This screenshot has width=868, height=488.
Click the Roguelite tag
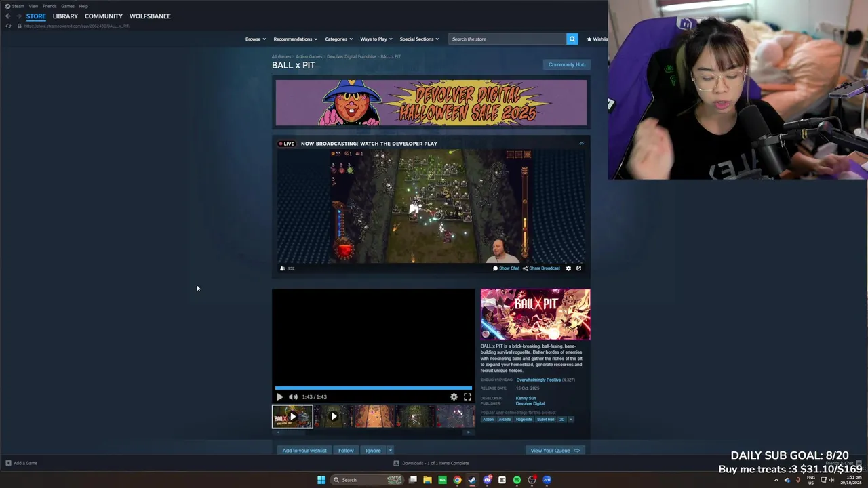coord(524,419)
